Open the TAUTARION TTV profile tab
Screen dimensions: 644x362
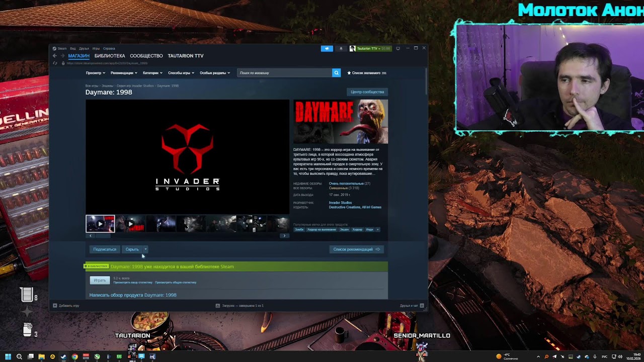pos(186,56)
